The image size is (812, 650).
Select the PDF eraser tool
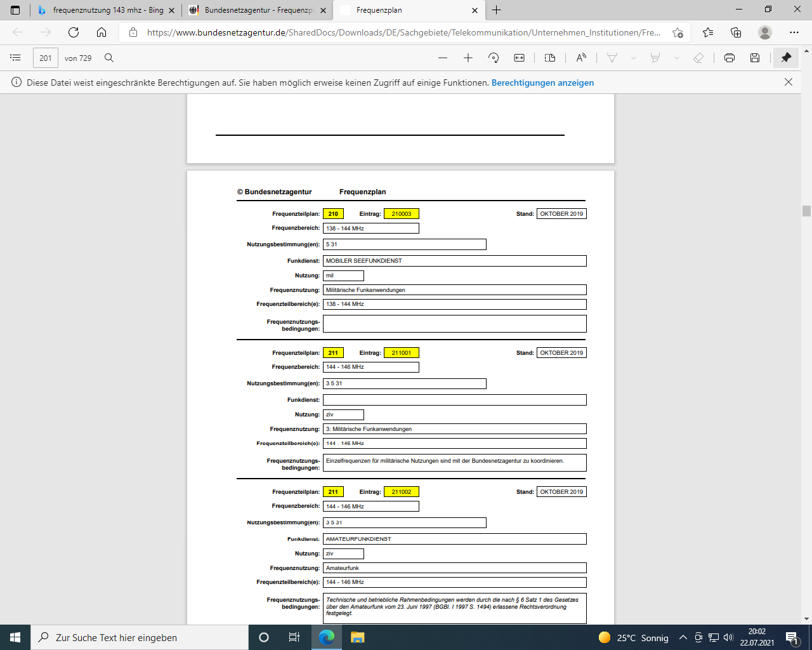point(698,58)
